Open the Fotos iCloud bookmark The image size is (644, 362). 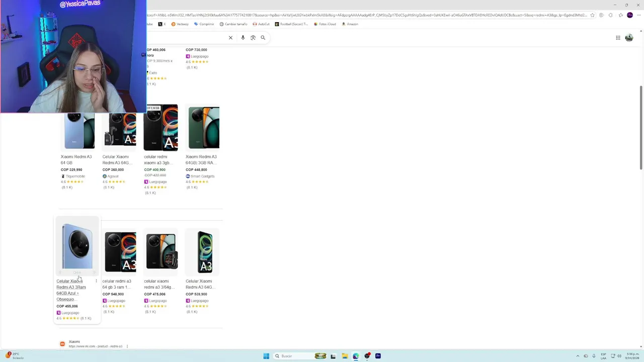point(325,24)
